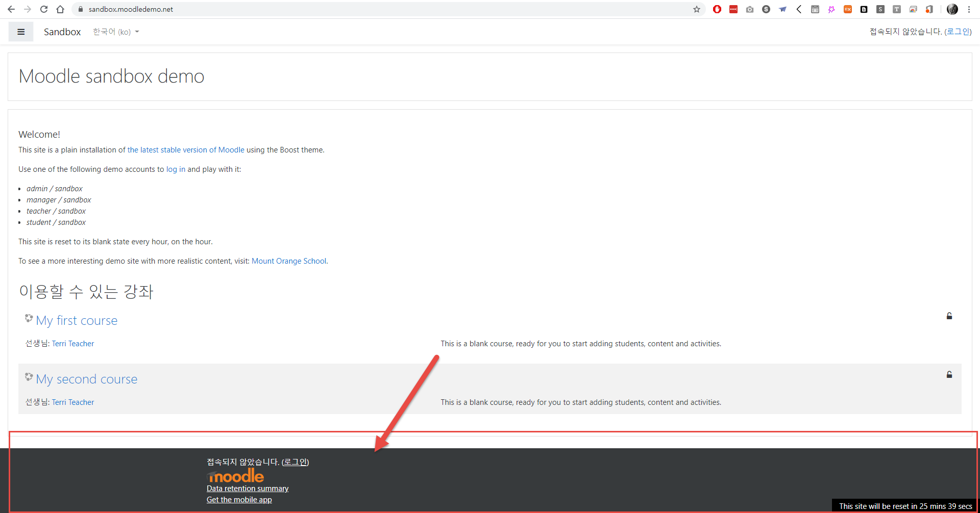Click the Moodle sandbox demo heading

(x=111, y=76)
